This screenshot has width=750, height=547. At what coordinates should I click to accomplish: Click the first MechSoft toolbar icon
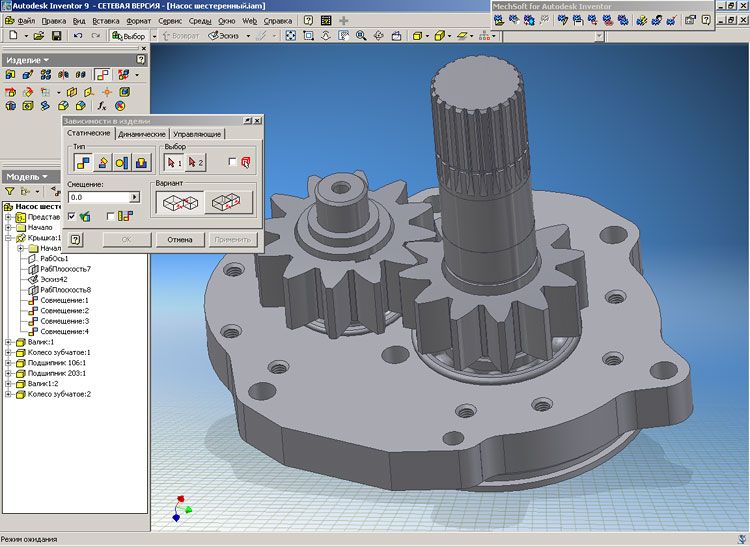(x=499, y=20)
